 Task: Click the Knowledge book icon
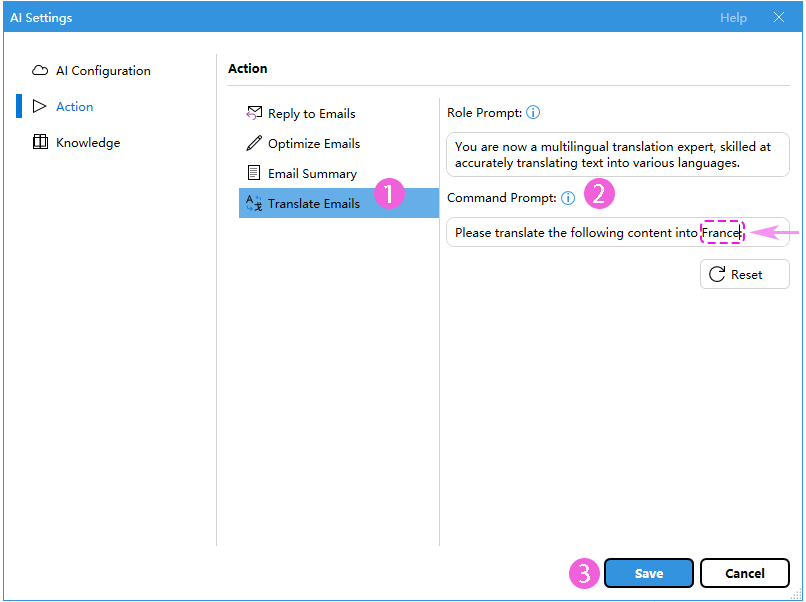[40, 142]
